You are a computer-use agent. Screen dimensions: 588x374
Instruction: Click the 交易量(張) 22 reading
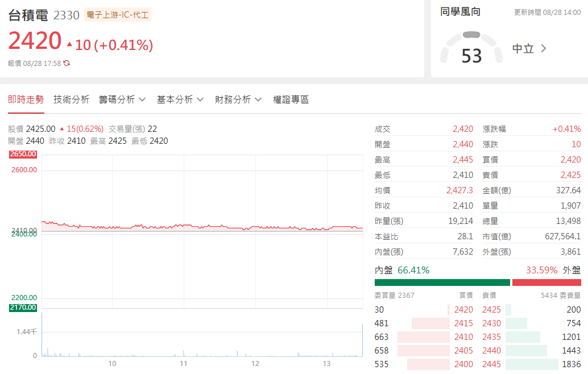pos(132,129)
